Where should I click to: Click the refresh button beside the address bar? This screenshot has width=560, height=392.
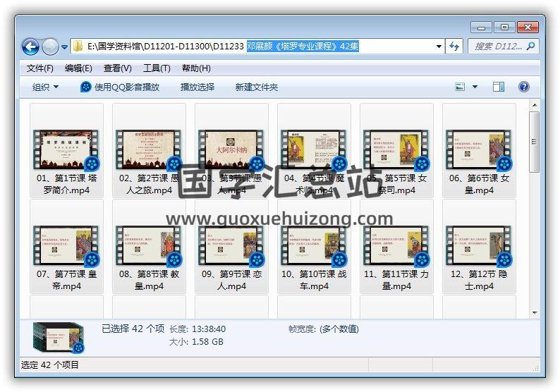pos(454,47)
